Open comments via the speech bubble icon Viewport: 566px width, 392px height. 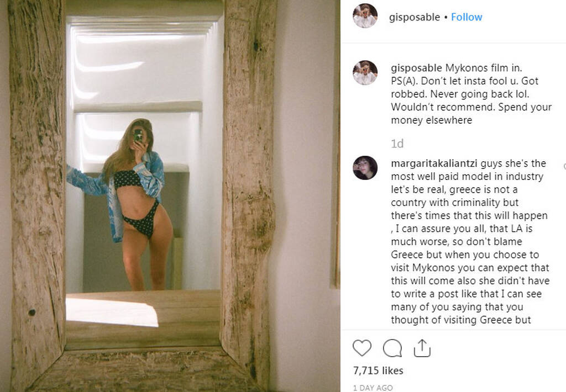[x=392, y=348]
